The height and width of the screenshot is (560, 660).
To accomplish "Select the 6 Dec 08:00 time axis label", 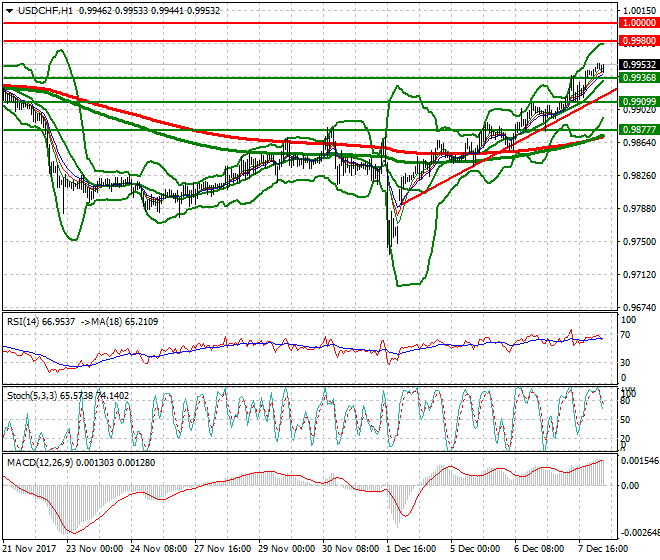I will [539, 549].
